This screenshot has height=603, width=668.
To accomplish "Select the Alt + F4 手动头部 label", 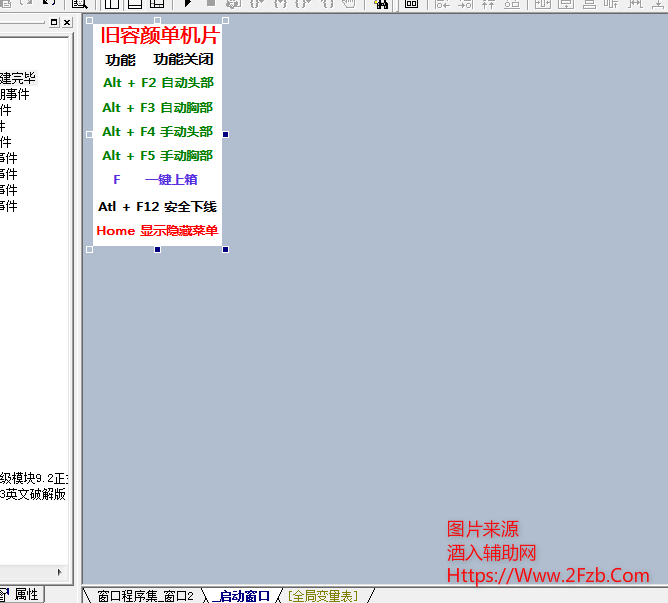I will tap(158, 132).
